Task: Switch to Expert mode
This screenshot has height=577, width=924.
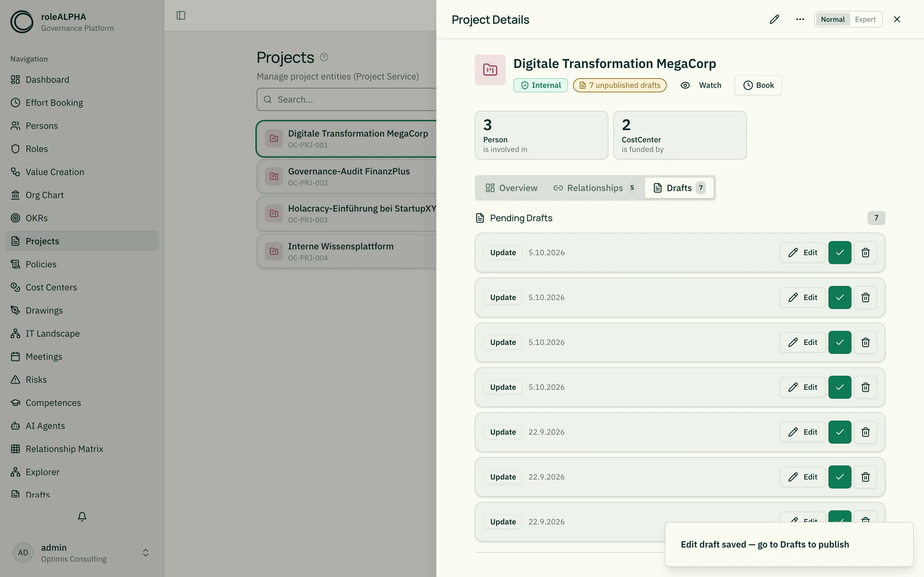Action: pos(865,20)
